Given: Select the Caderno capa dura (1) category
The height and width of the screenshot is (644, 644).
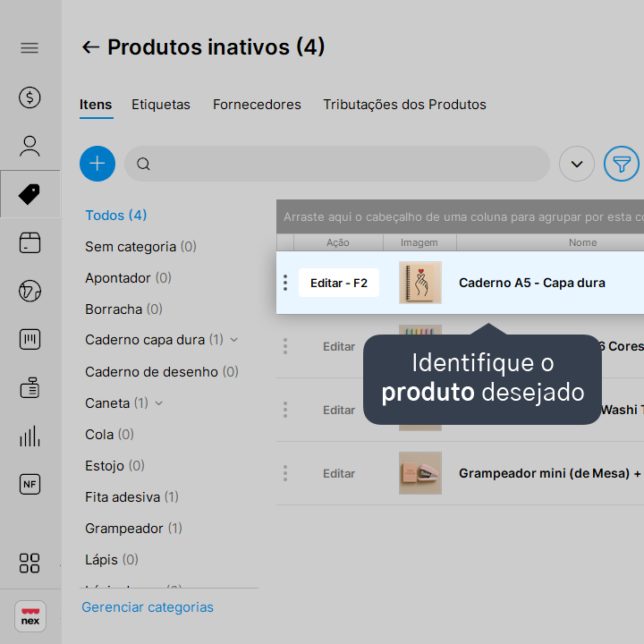Looking at the screenshot, I should click(154, 340).
